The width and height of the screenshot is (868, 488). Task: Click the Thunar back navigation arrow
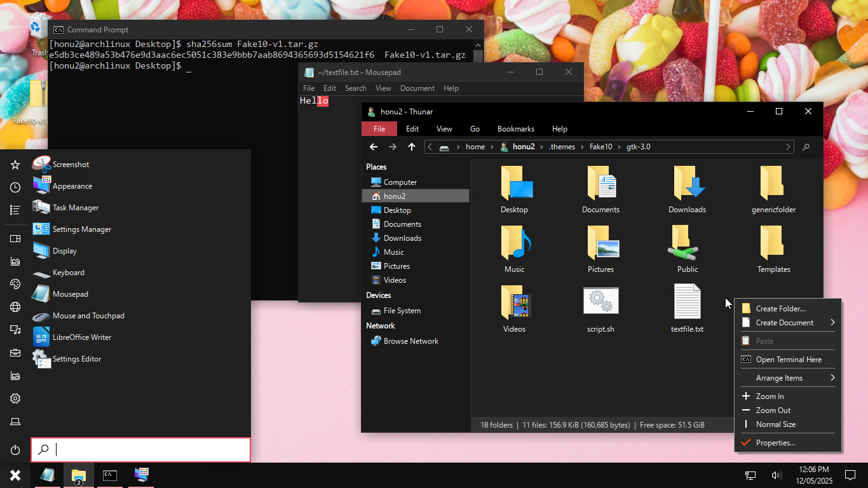coord(374,147)
